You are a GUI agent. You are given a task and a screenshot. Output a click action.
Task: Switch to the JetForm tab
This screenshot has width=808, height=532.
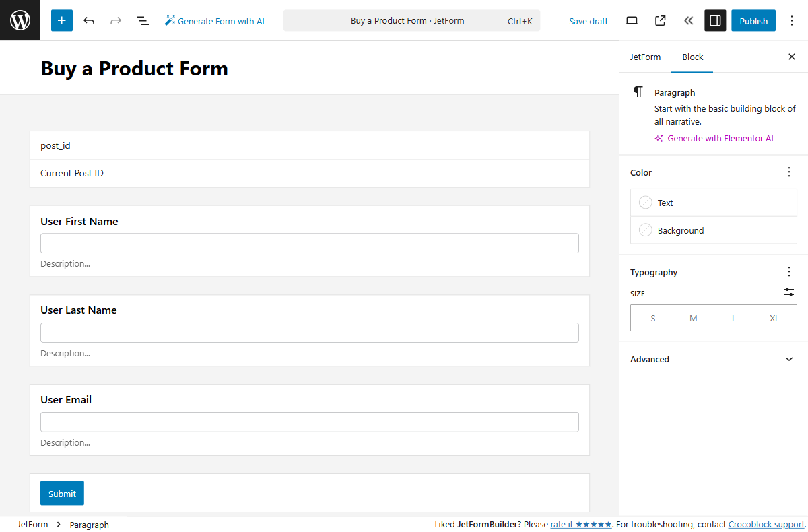tap(645, 57)
